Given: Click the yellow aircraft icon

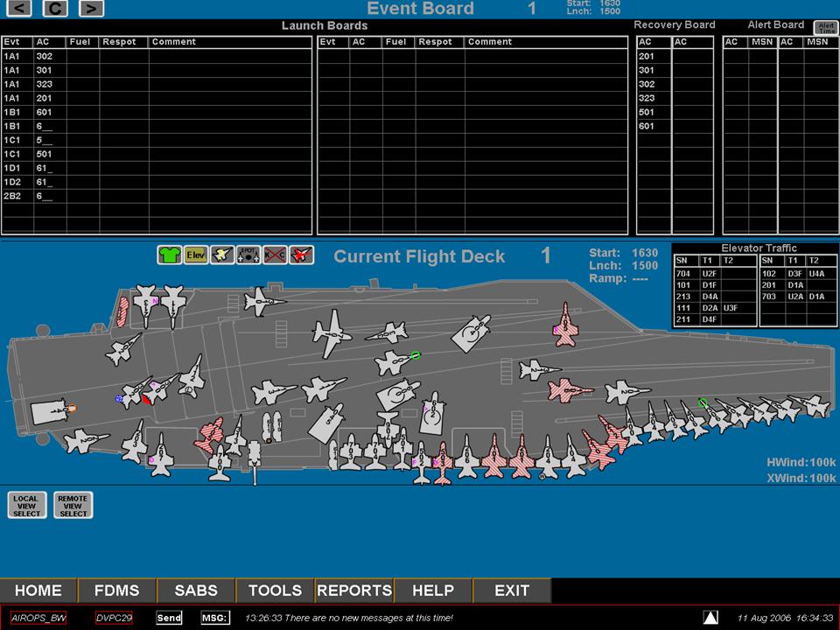Looking at the screenshot, I should [x=222, y=255].
